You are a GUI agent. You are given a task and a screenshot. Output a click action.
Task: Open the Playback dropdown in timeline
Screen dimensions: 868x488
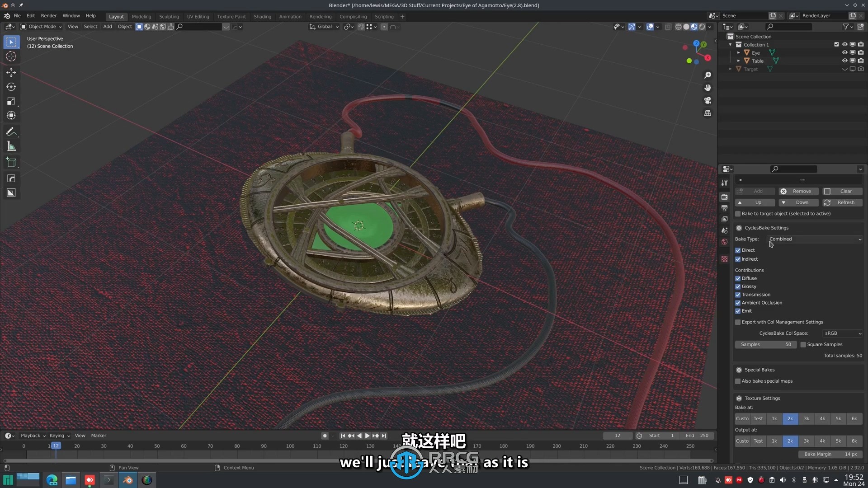[33, 436]
